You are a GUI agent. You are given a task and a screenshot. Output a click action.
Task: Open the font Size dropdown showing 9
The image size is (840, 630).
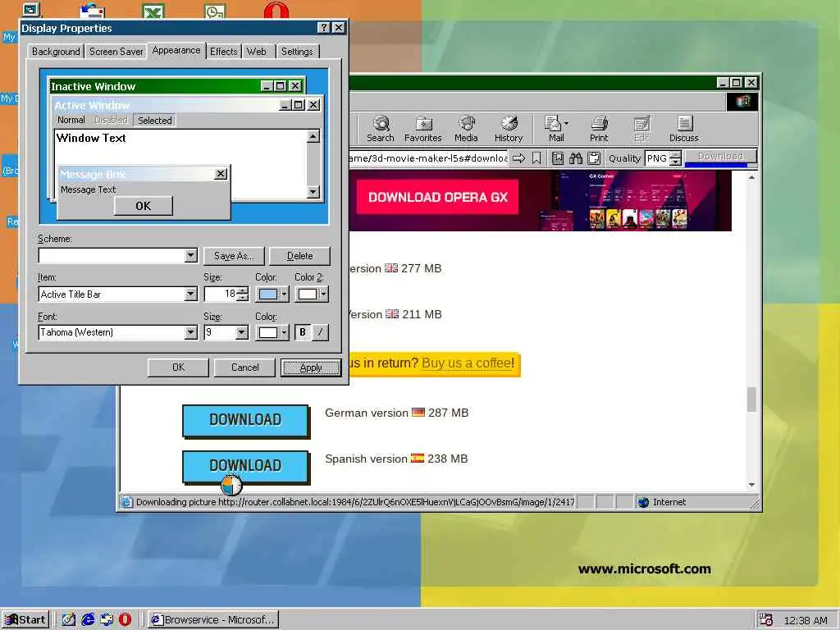pos(242,332)
